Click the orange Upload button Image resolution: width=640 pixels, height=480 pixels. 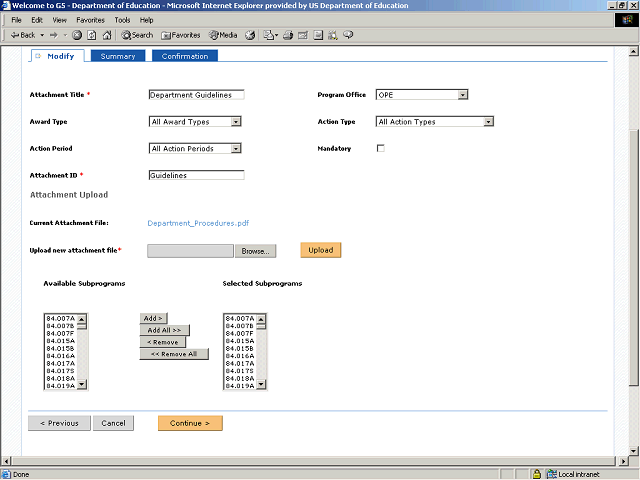tap(320, 250)
